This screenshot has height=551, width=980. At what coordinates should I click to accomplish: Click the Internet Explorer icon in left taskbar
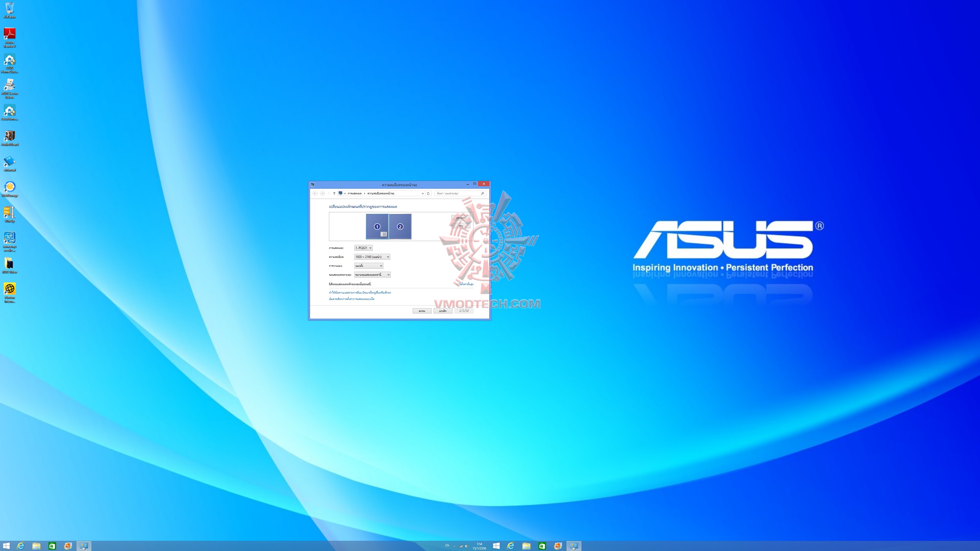click(x=20, y=546)
